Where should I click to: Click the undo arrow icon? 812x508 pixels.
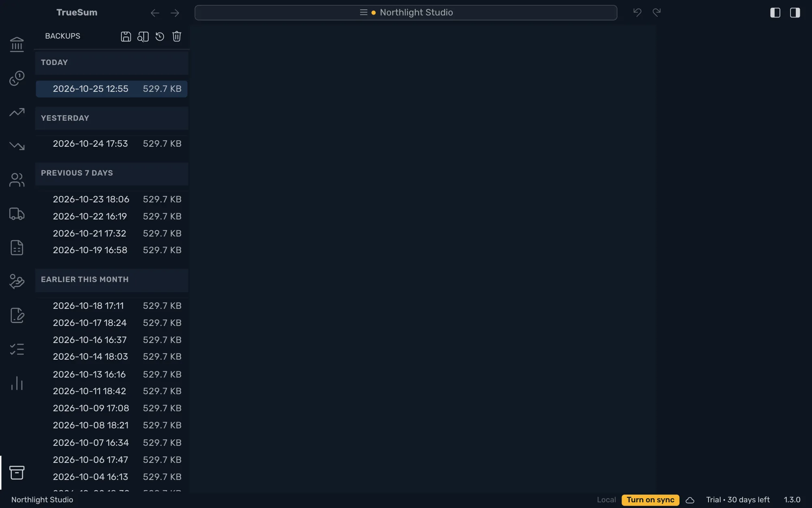[x=637, y=13]
